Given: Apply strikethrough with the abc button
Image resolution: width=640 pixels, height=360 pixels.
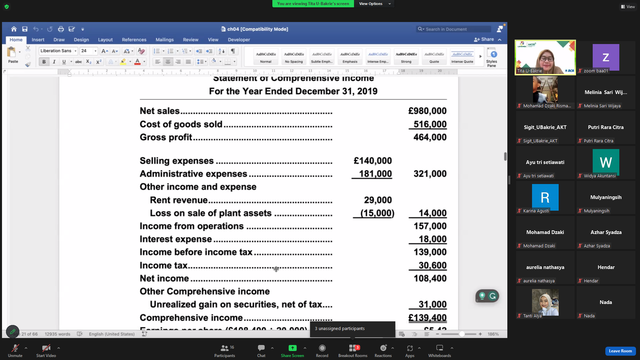Looking at the screenshot, I should coord(78,62).
